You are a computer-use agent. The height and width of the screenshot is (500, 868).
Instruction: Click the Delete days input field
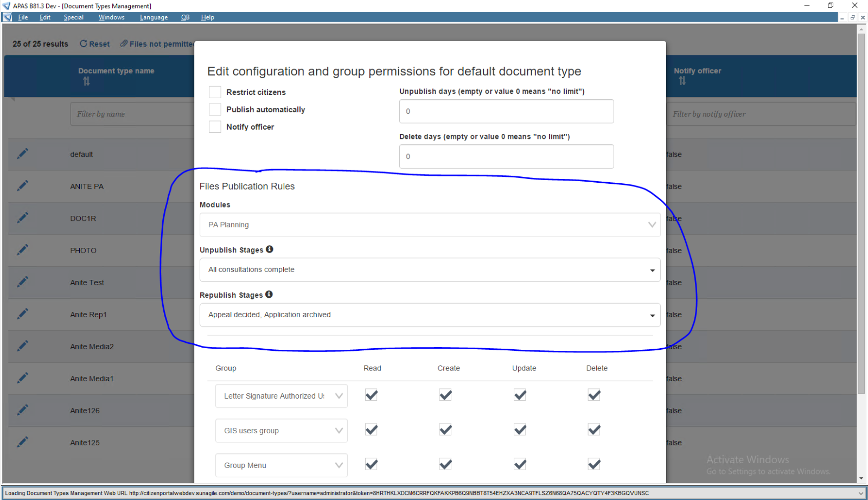tap(506, 156)
